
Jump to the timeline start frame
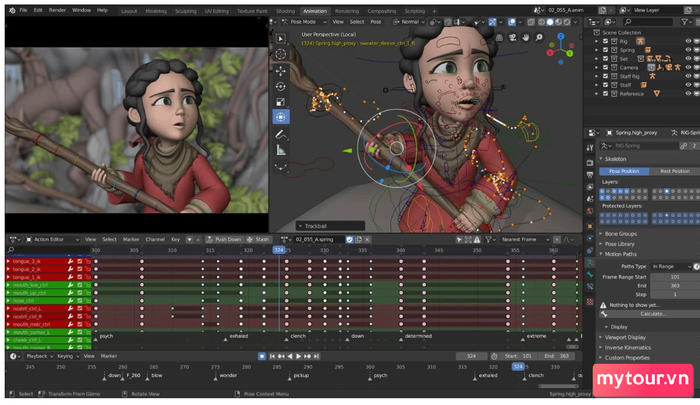point(272,356)
